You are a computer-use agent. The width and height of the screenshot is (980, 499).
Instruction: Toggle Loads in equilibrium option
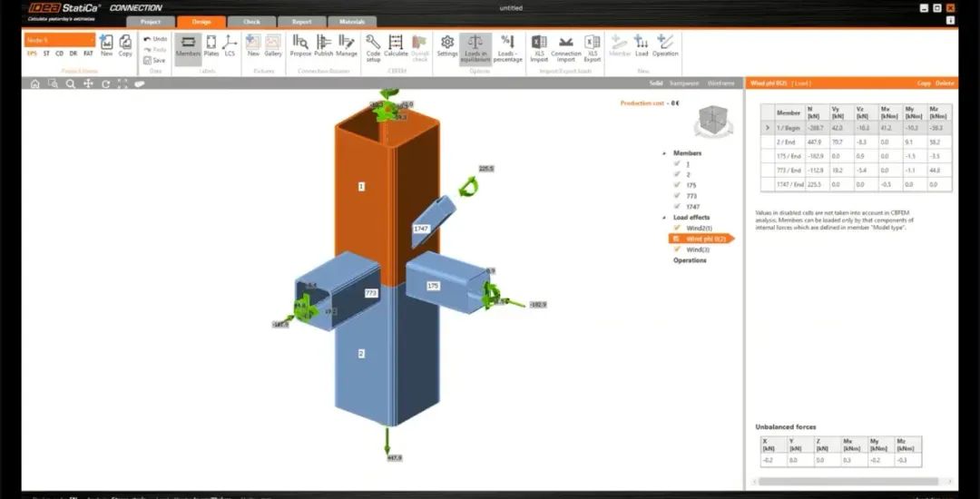coord(475,44)
